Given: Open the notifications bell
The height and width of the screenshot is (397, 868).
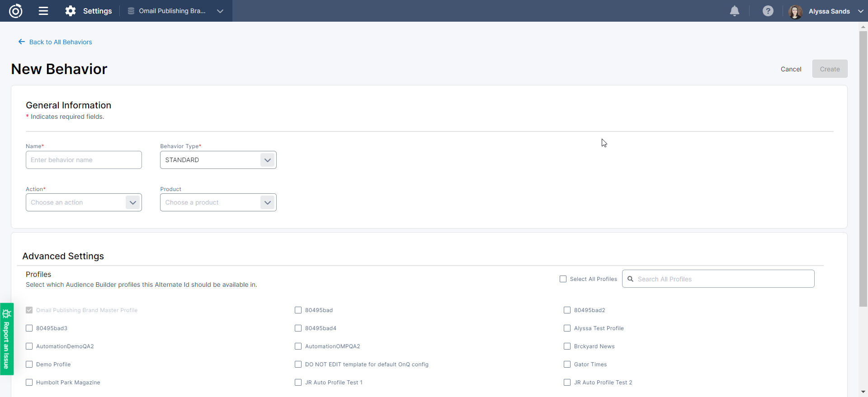Looking at the screenshot, I should coord(735,11).
